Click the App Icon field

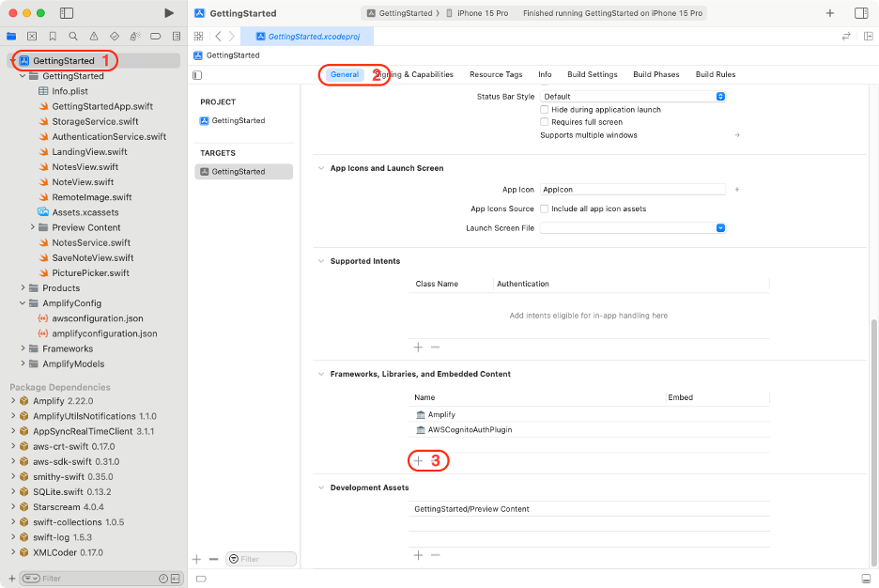click(x=632, y=190)
